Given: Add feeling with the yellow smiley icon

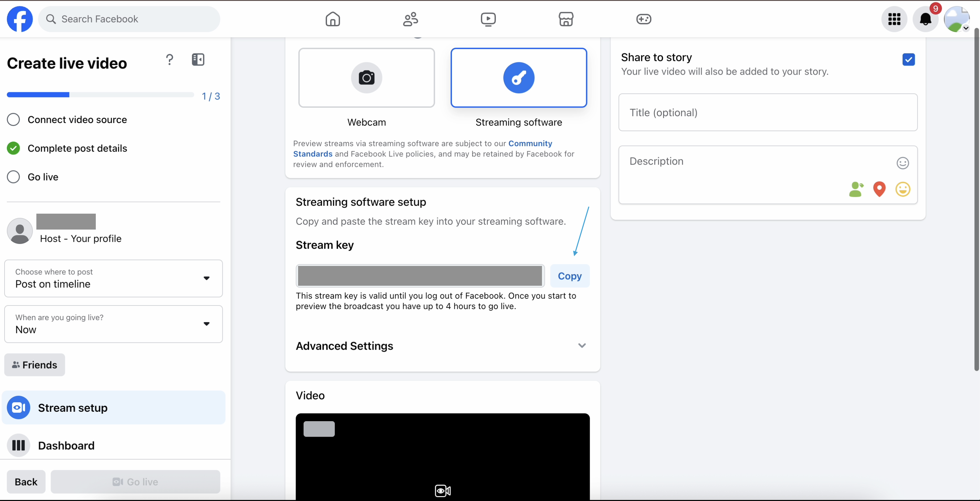Looking at the screenshot, I should pos(902,189).
